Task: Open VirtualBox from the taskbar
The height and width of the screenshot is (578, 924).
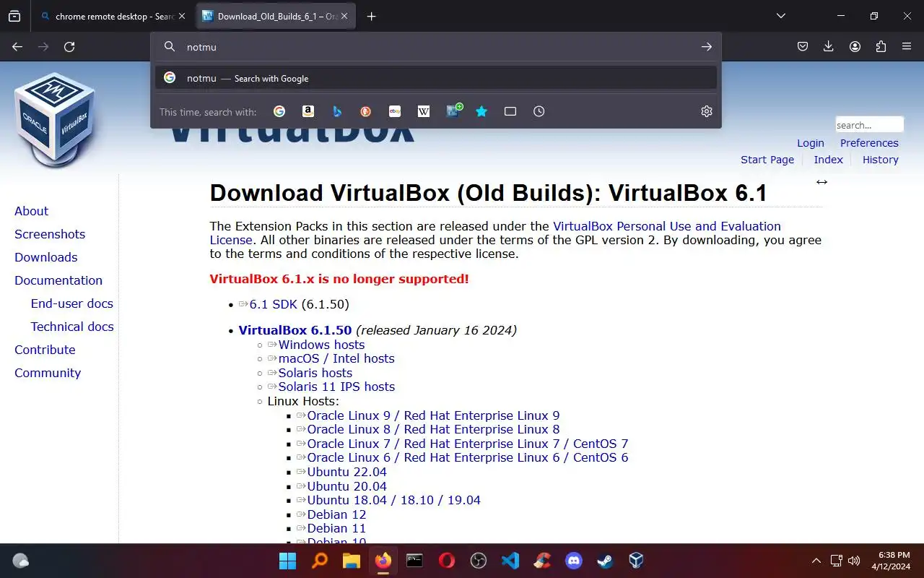Action: (635, 561)
